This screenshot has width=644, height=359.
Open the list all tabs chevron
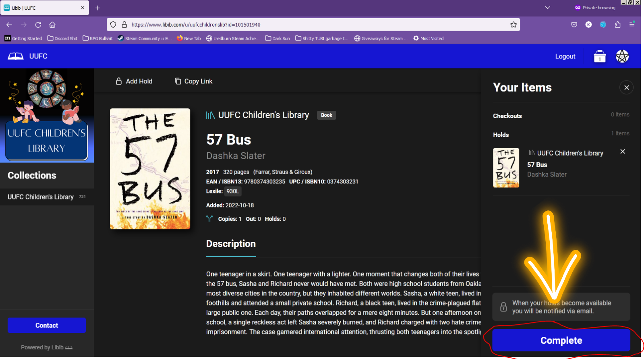pyautogui.click(x=547, y=8)
